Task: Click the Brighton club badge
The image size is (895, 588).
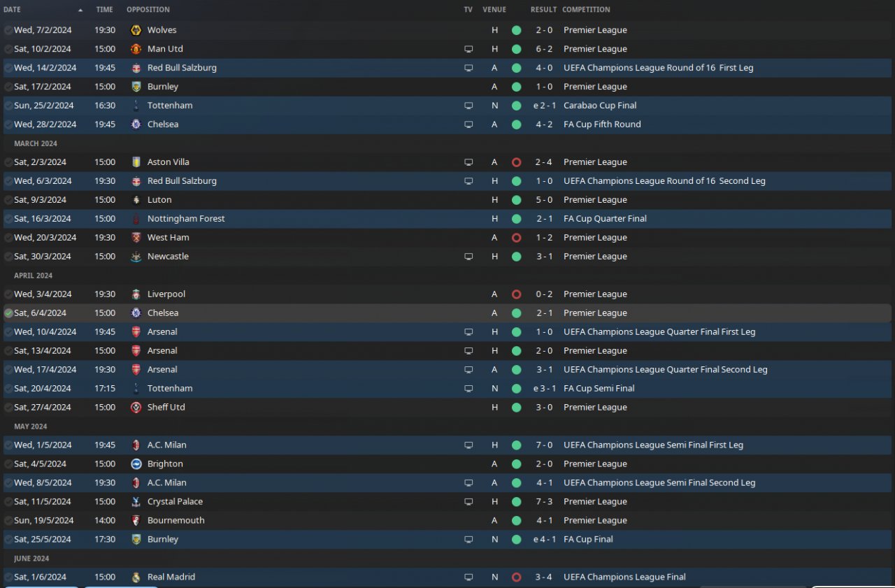Action: tap(136, 464)
